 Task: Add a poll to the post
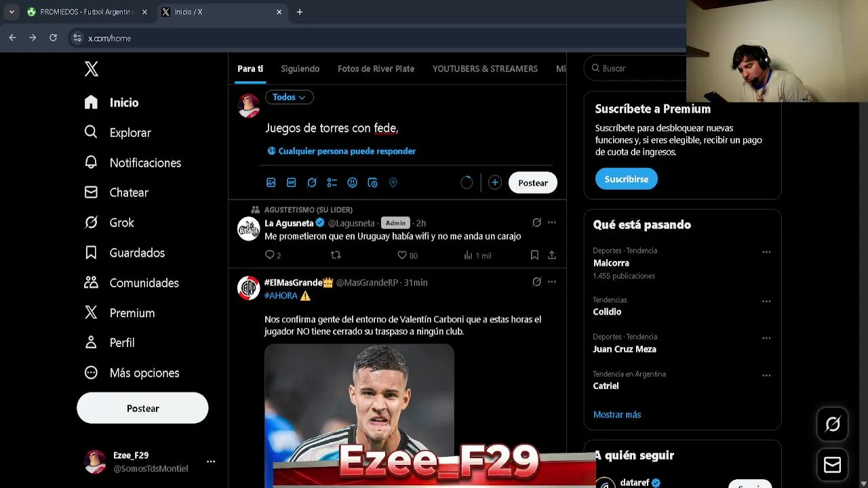click(x=332, y=182)
